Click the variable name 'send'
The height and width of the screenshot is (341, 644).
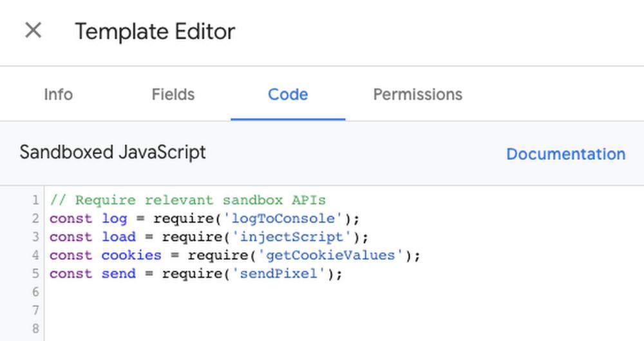(x=118, y=274)
